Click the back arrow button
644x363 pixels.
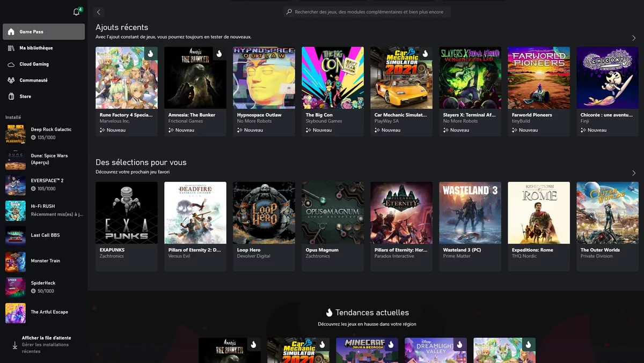(99, 12)
